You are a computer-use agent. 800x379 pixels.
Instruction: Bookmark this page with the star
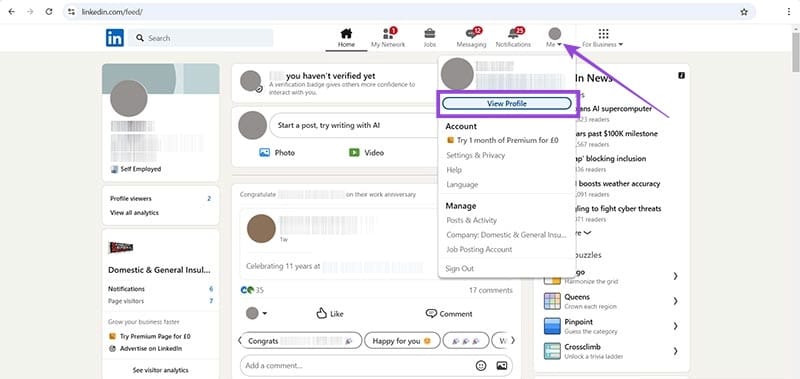[x=744, y=12]
